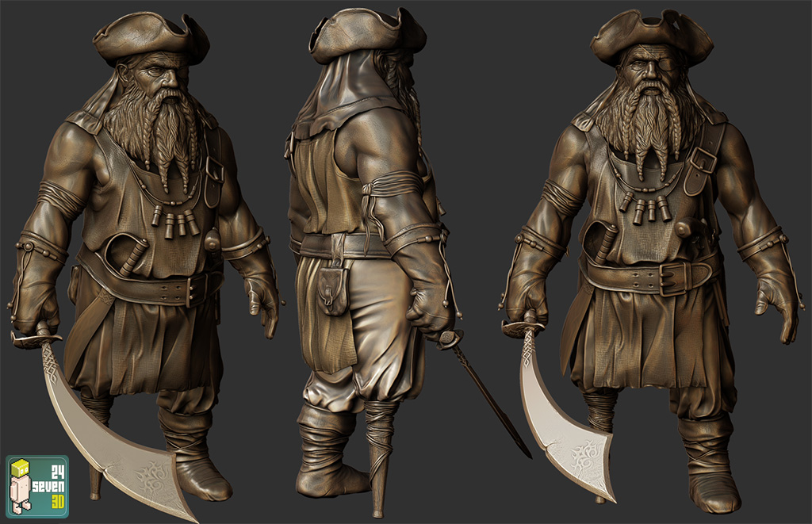
Task: Click the pixel character in the logo
Action: [22, 486]
